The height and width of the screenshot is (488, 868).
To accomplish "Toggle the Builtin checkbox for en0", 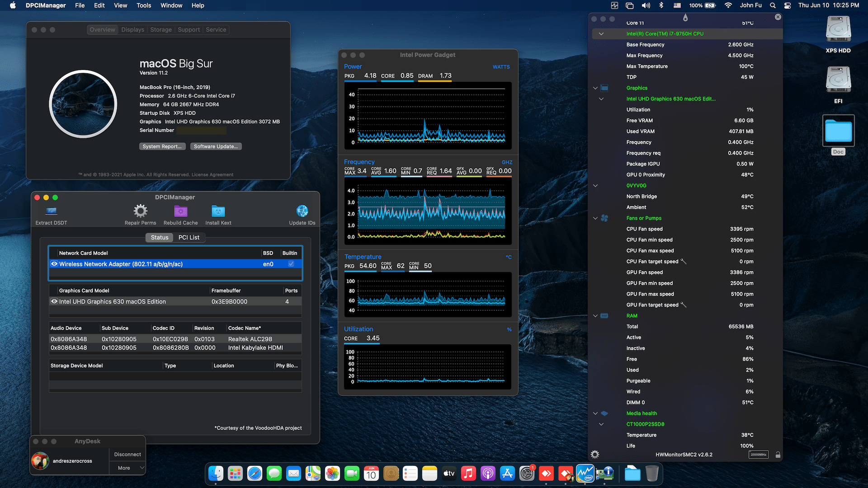I will 291,264.
